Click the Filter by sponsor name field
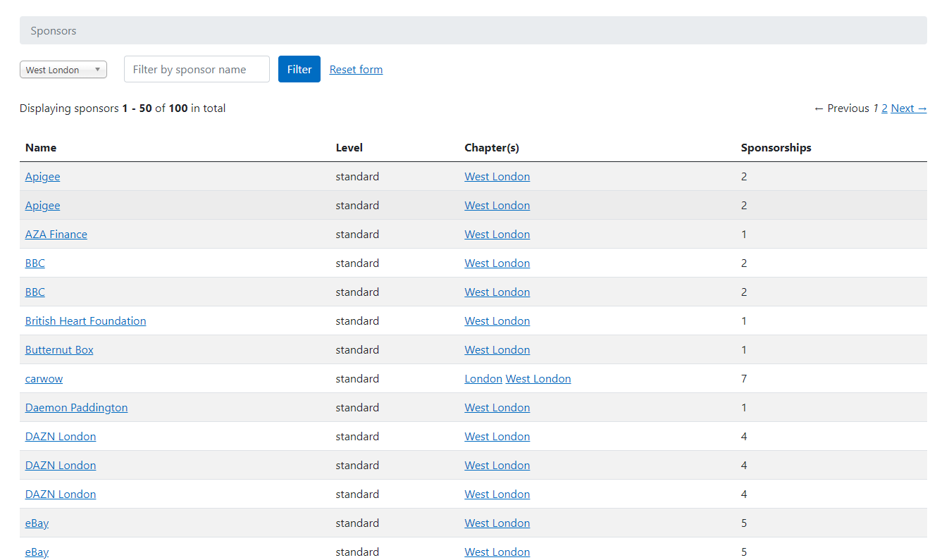 point(197,69)
